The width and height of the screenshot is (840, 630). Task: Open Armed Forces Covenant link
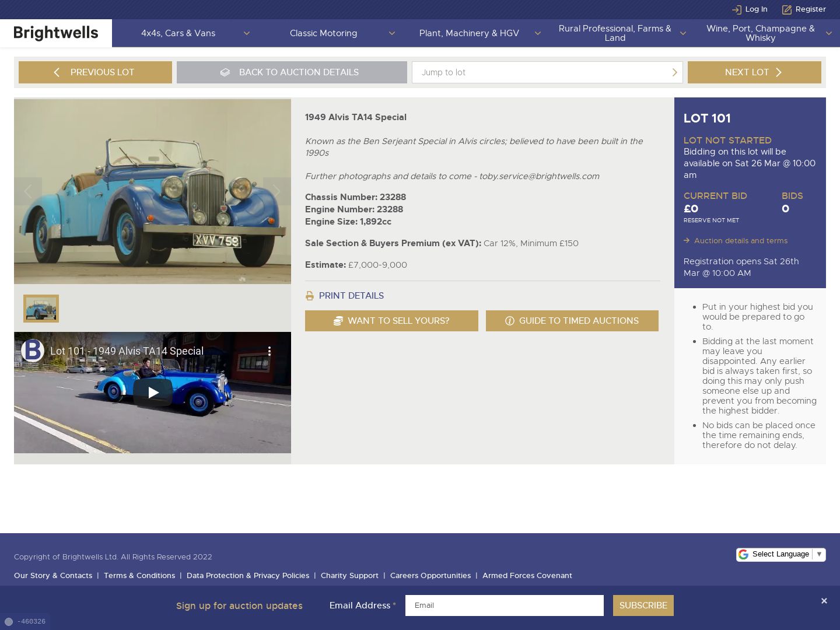point(527,576)
